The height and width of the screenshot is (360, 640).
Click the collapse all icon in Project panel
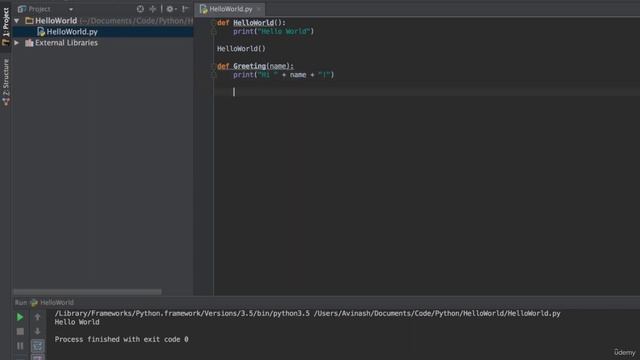coord(153,9)
